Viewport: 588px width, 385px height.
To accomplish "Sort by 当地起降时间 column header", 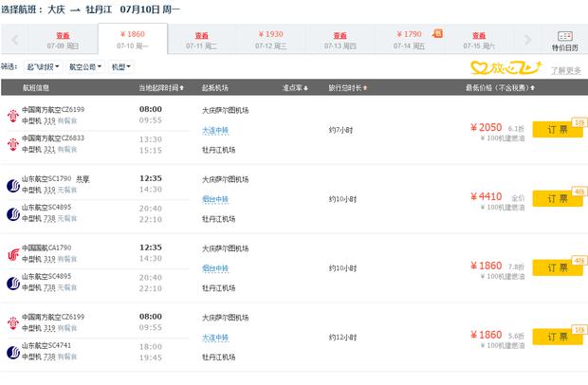I will point(157,88).
